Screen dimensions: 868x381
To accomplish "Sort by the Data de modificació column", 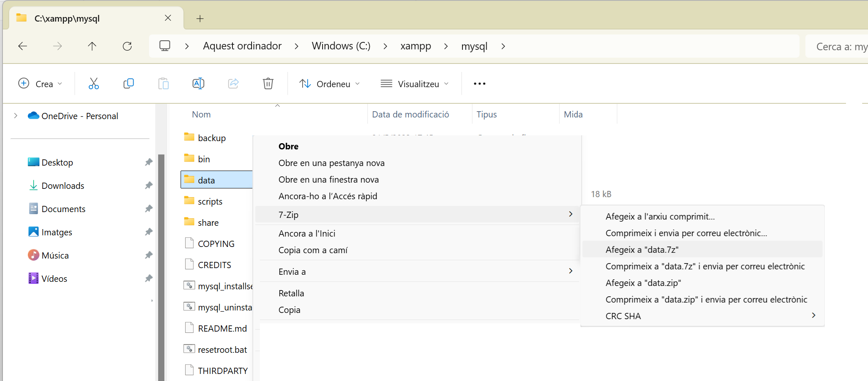I will (x=410, y=115).
